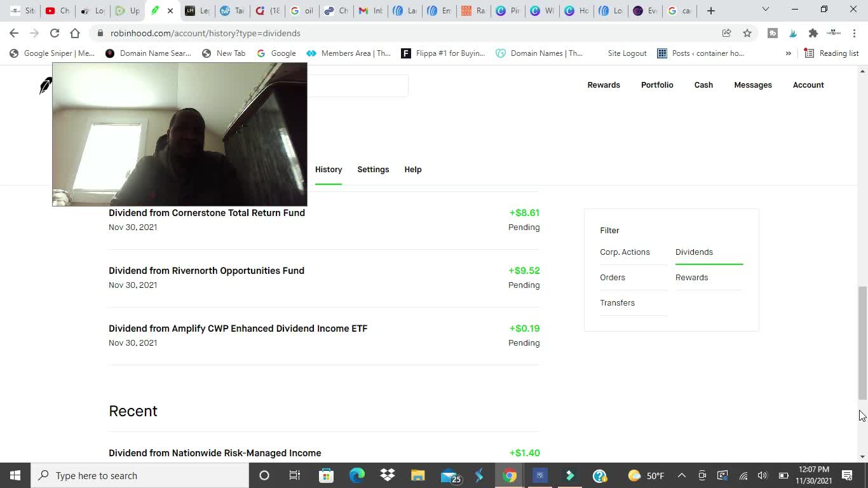Open the Chrome taskbar icon

(x=510, y=475)
